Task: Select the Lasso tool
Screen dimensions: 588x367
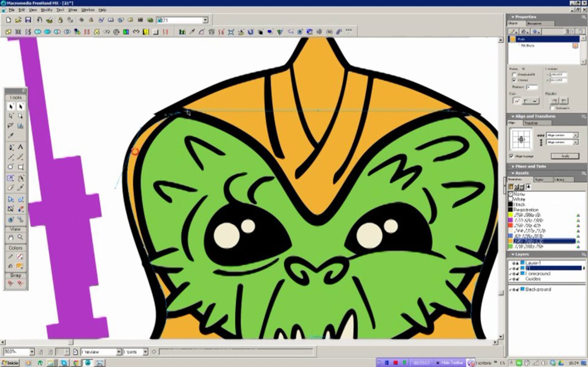Action: [11, 125]
